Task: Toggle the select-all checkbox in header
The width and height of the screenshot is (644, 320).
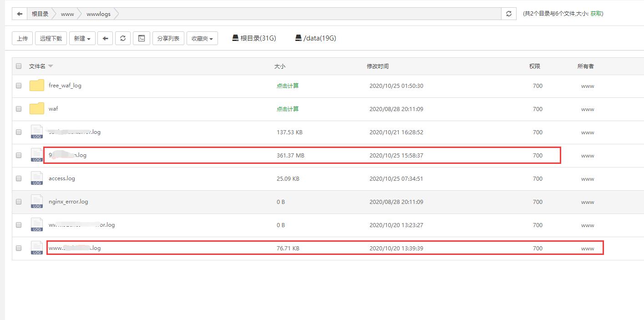Action: (19, 66)
